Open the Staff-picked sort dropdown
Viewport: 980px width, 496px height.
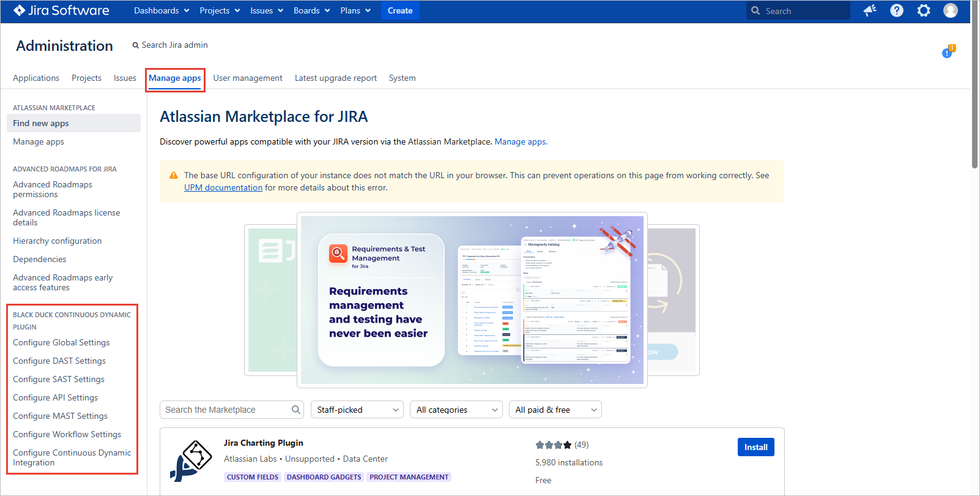coord(357,410)
